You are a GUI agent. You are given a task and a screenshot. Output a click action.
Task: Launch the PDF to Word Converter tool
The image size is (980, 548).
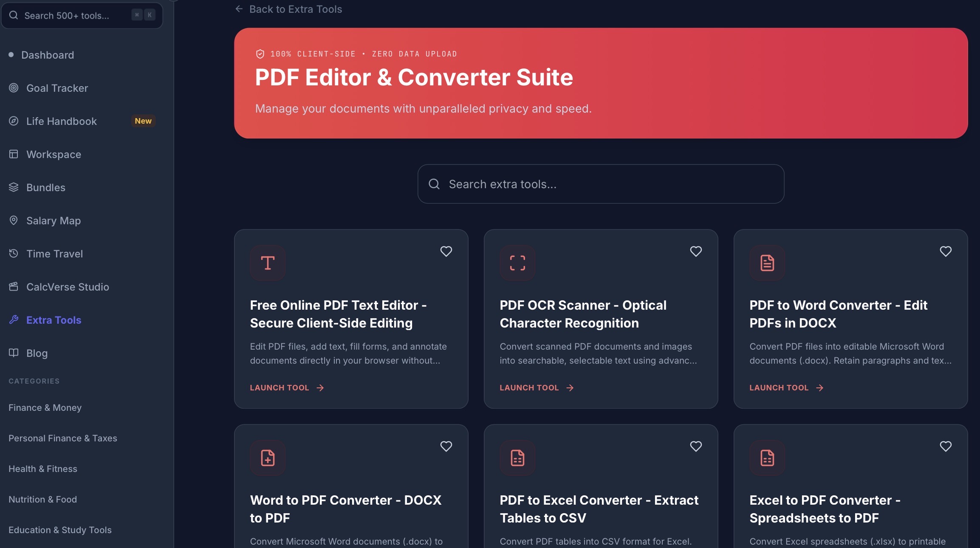click(786, 387)
